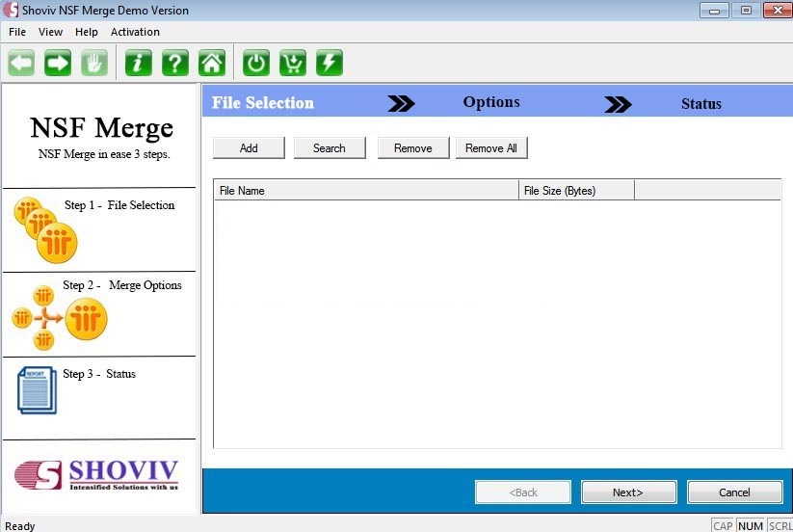Click the double arrow after File Selection

tap(402, 104)
